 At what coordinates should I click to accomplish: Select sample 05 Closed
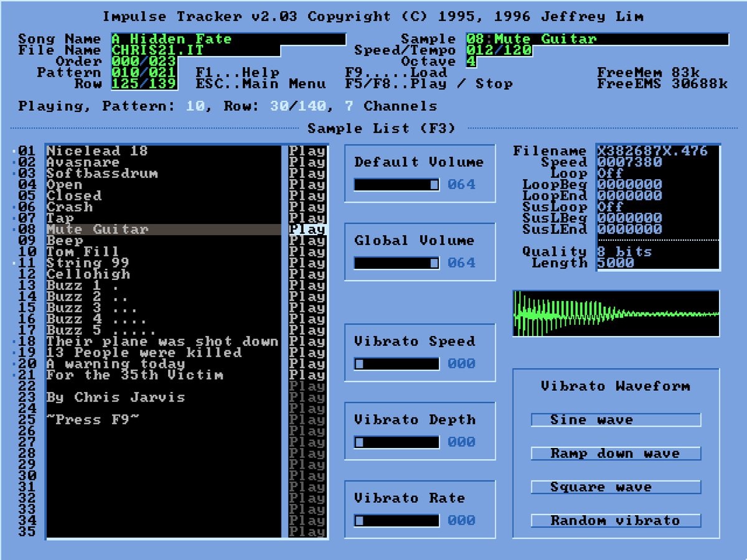[x=164, y=196]
